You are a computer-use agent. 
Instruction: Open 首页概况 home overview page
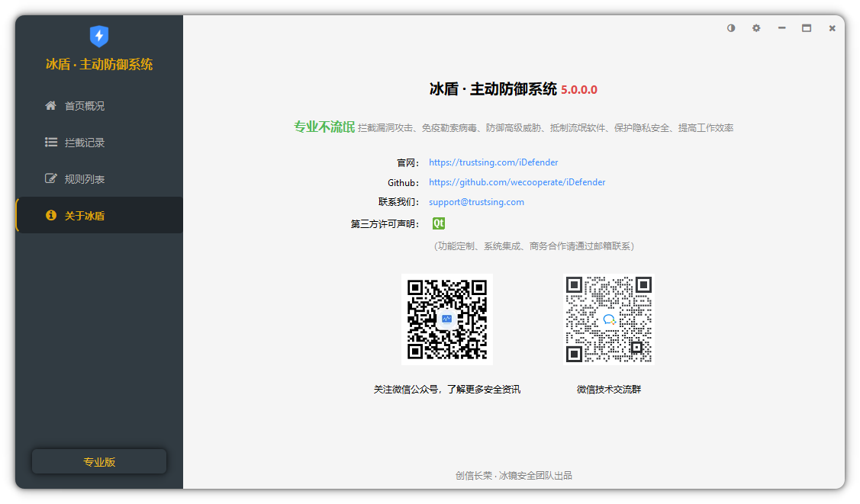pos(99,106)
